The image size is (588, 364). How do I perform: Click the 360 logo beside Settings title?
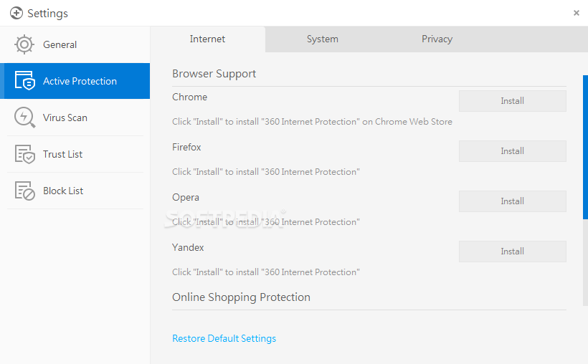(16, 13)
